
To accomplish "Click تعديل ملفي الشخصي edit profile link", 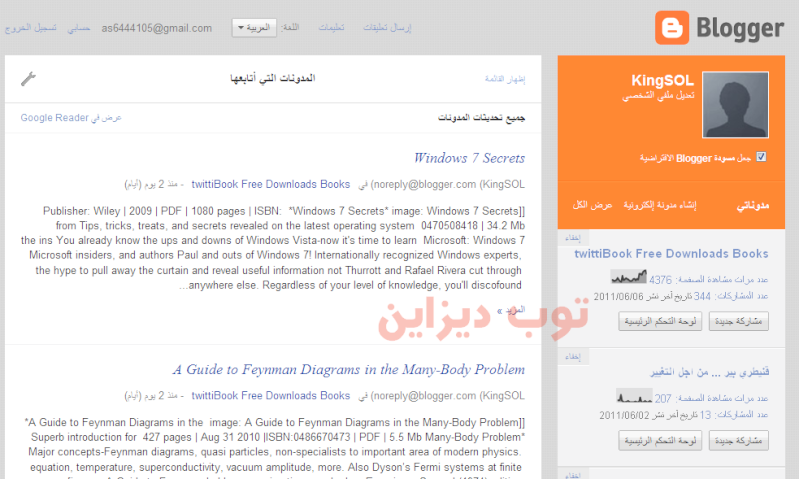I will tap(658, 96).
